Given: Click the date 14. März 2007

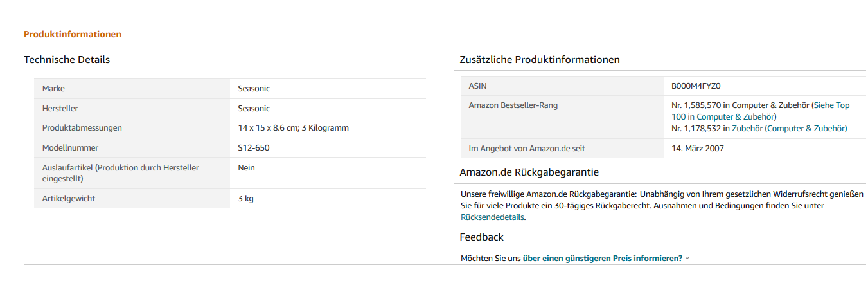Looking at the screenshot, I should click(697, 149).
